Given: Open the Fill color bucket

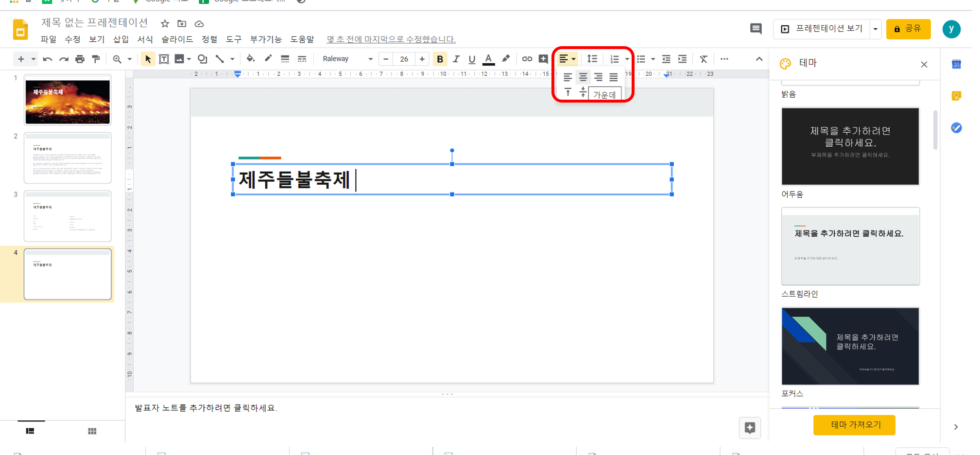Looking at the screenshot, I should tap(250, 59).
